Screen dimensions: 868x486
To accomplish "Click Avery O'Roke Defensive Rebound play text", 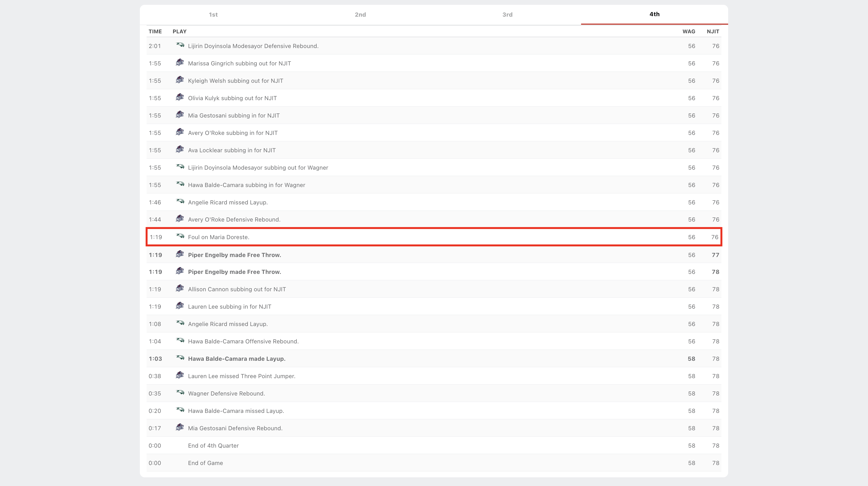I will click(234, 220).
